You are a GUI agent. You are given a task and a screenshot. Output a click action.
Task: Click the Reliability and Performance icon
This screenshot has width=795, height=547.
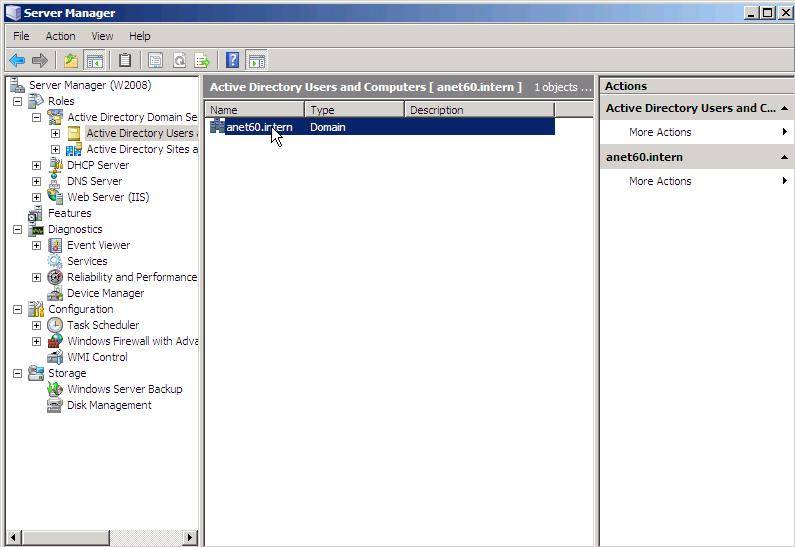[55, 277]
